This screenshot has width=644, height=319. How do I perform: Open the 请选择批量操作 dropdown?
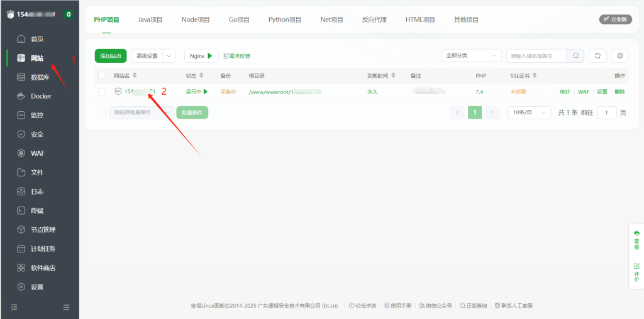click(x=142, y=112)
